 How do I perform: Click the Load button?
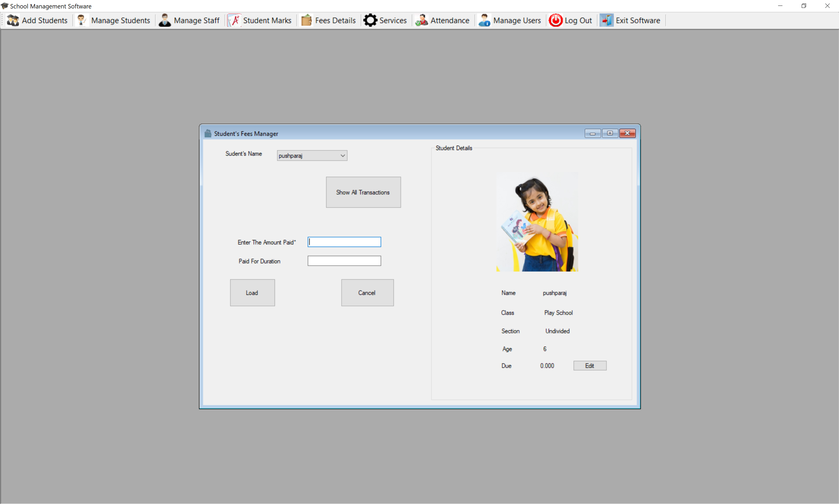pyautogui.click(x=252, y=293)
